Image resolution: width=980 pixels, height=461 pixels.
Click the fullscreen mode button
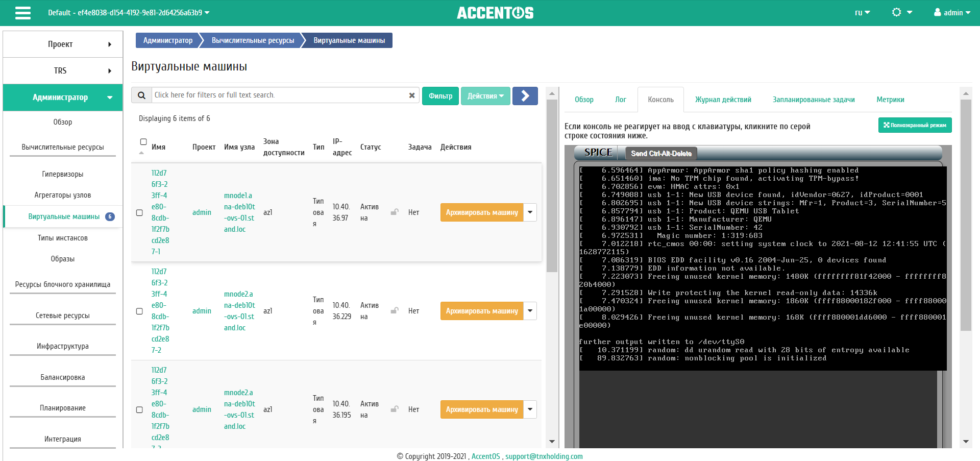pos(915,125)
